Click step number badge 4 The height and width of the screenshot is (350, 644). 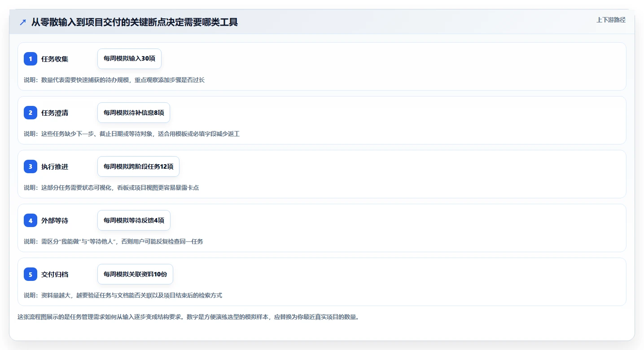pyautogui.click(x=31, y=220)
